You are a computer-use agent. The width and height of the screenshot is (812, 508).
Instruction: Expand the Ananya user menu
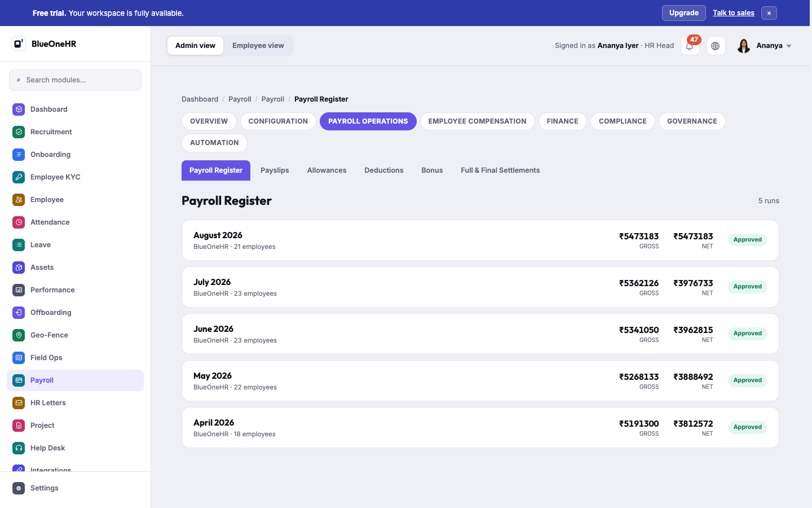point(765,46)
